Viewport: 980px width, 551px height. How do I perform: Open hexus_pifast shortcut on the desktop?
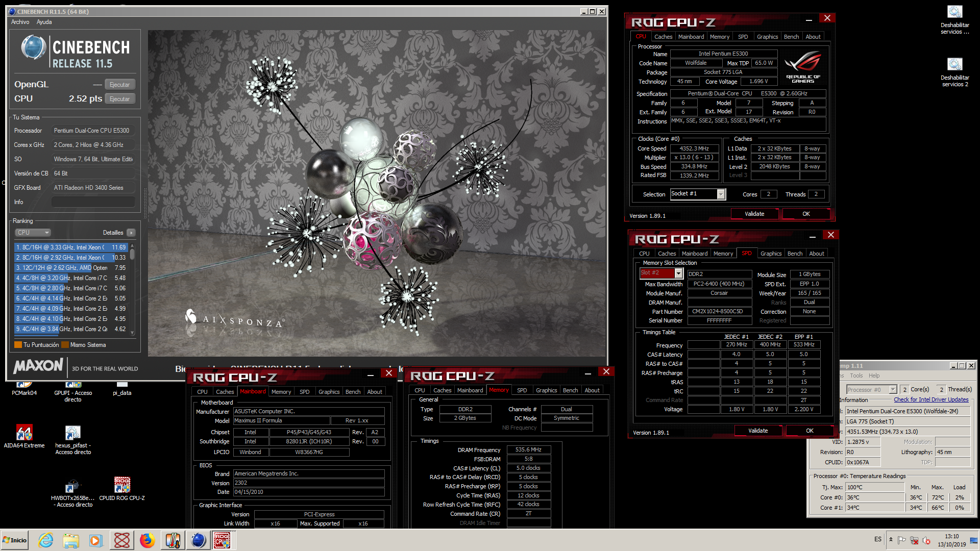[x=73, y=440]
